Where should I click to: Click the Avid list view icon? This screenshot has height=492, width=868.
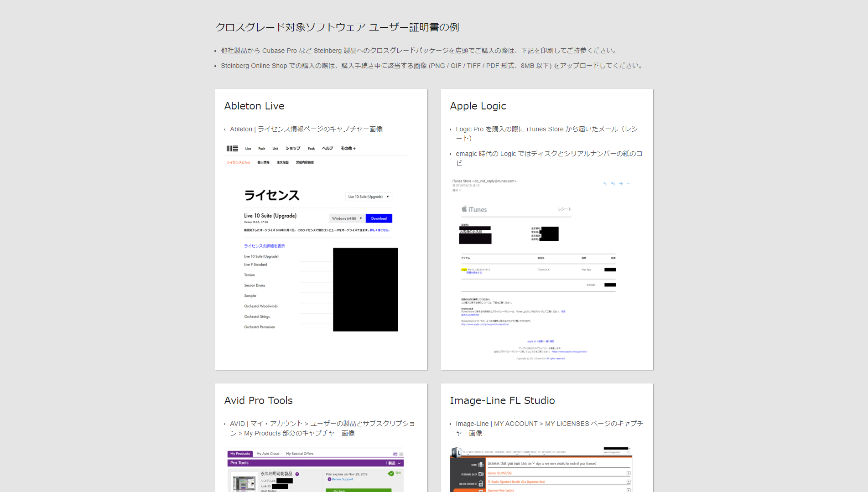(x=401, y=454)
